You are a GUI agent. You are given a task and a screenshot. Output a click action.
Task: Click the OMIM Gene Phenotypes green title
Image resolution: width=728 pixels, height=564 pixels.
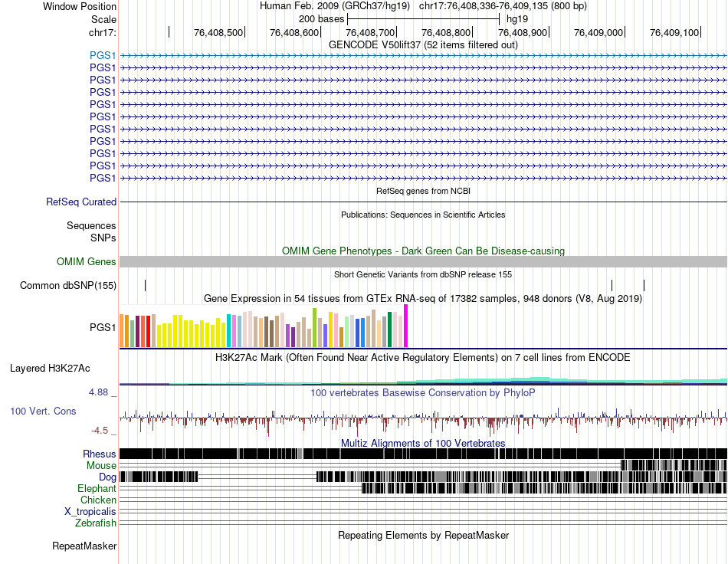(423, 251)
